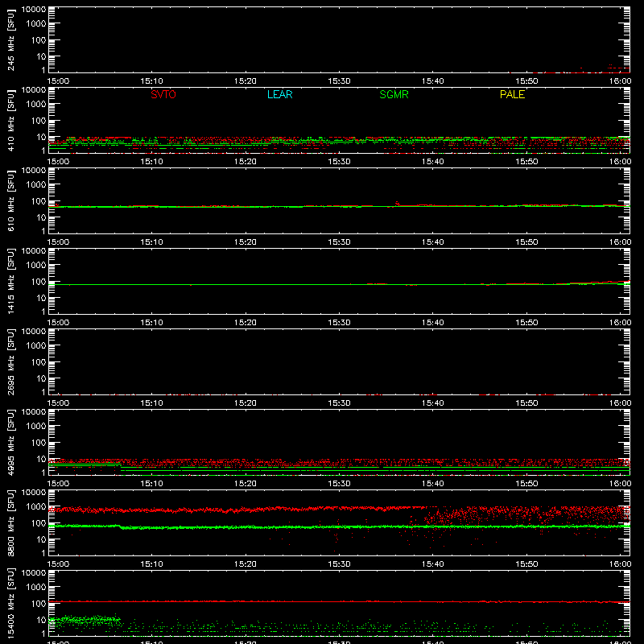
Task: Click the 10000 y-axis label on 4995 MHz panel
Action: pos(34,412)
